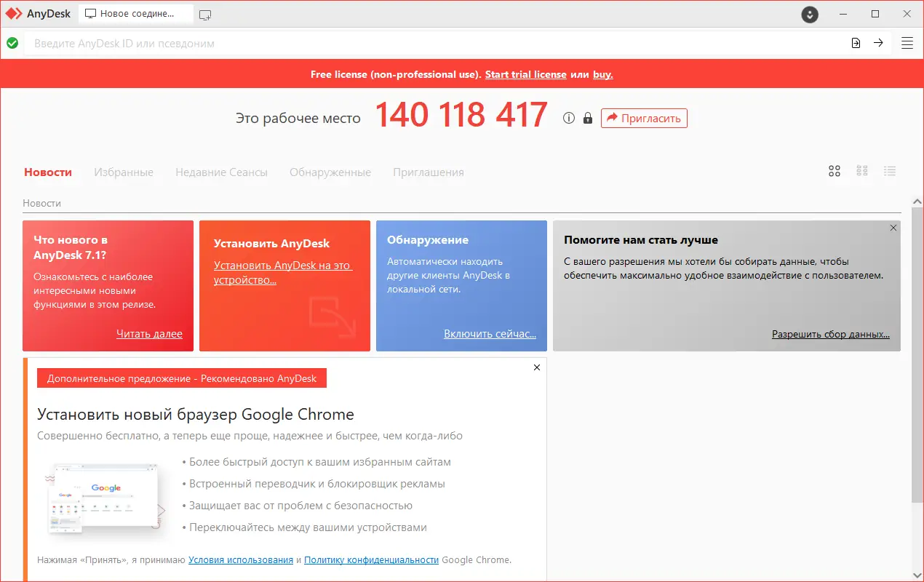Click the 'Включить сейчас...' link

[490, 334]
